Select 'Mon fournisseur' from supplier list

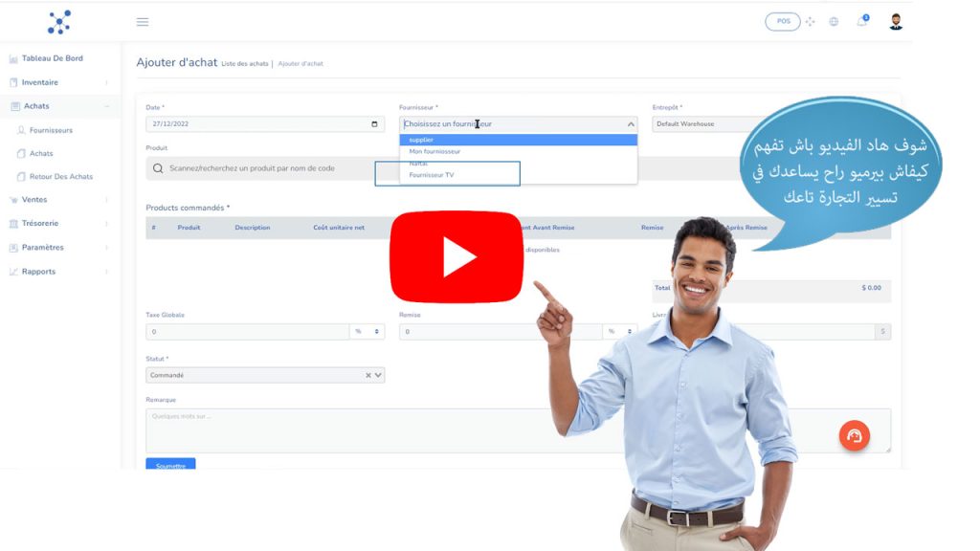(434, 151)
